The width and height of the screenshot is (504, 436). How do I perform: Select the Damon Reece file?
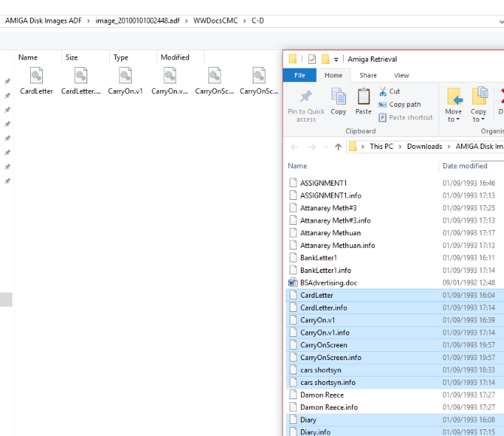[322, 395]
